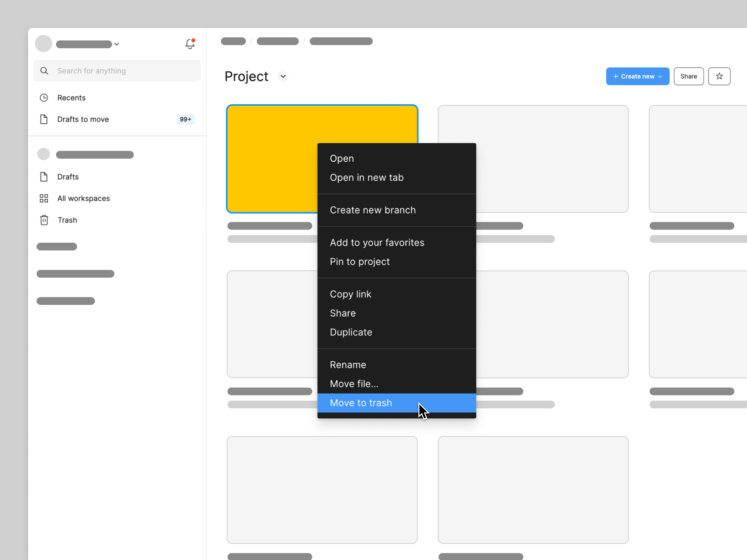This screenshot has width=747, height=560.
Task: Click the Drafts to move file icon
Action: coord(44,119)
